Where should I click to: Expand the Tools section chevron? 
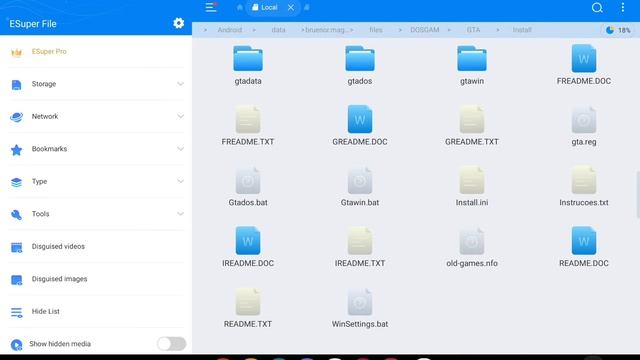[x=180, y=214]
